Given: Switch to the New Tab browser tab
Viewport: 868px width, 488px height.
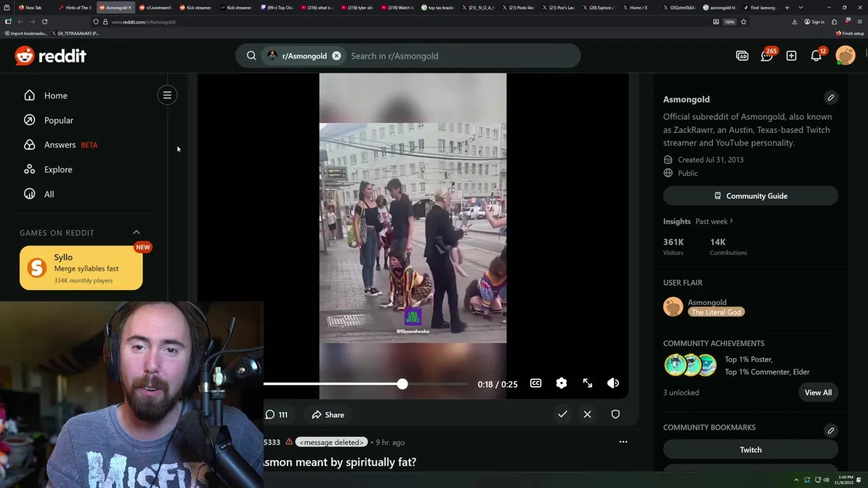Looking at the screenshot, I should pos(33,7).
